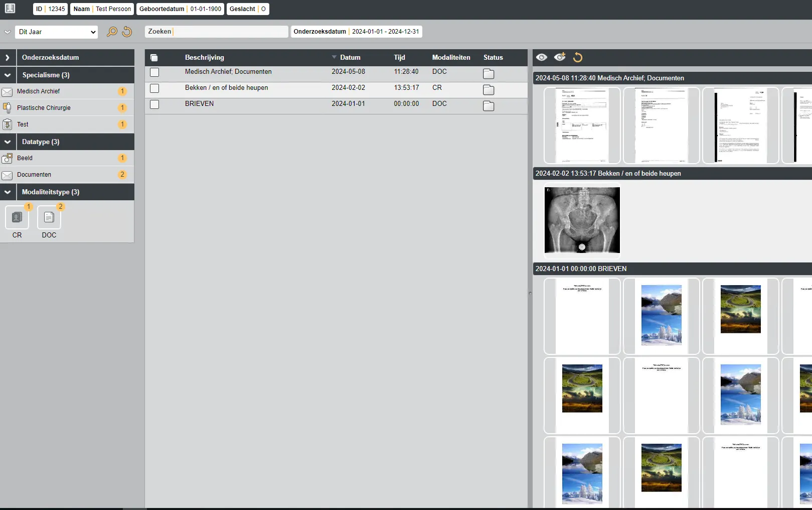Screen dimensions: 812x510
Task: Select the DOC modality type icon
Action: click(49, 217)
